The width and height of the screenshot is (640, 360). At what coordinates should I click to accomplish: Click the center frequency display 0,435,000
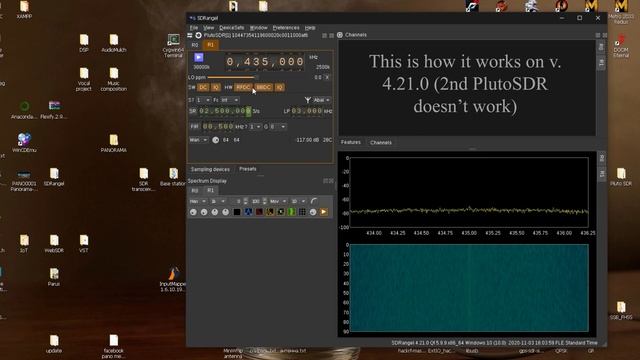[x=265, y=62]
